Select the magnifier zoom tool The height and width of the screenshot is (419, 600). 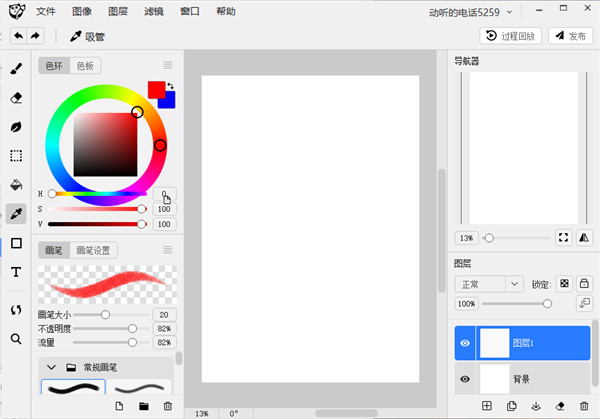(16, 339)
